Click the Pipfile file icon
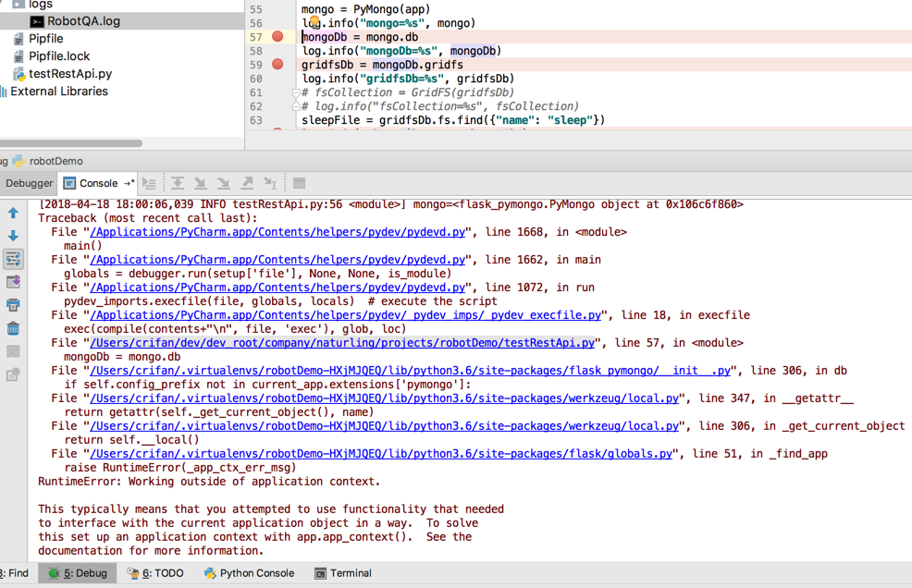This screenshot has width=912, height=588. (x=19, y=39)
